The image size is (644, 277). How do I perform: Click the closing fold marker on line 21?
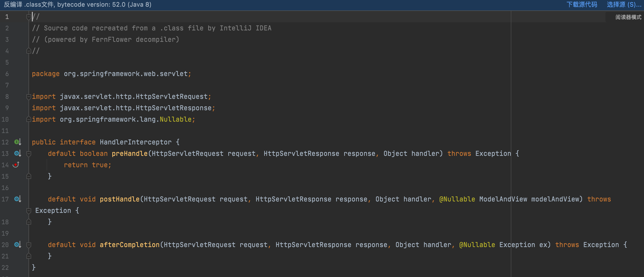[29, 256]
